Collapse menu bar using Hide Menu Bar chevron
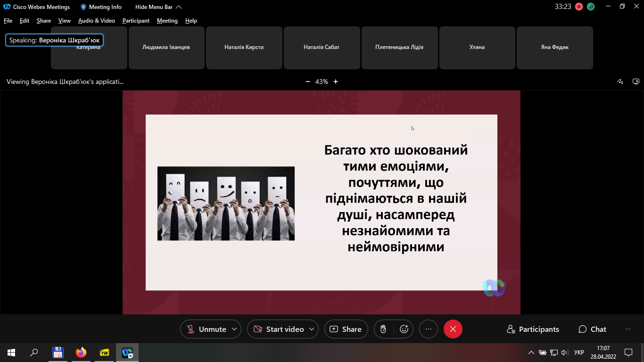644x362 pixels. 178,7
